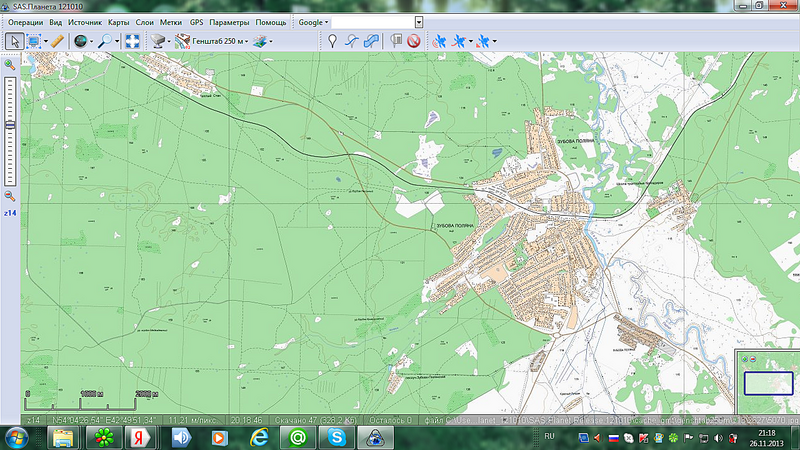This screenshot has height=450, width=800.
Task: Open the Карты menu
Action: click(118, 22)
